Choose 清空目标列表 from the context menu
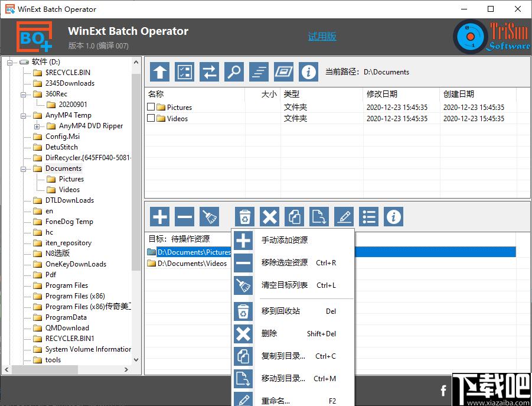The image size is (532, 406). click(293, 285)
